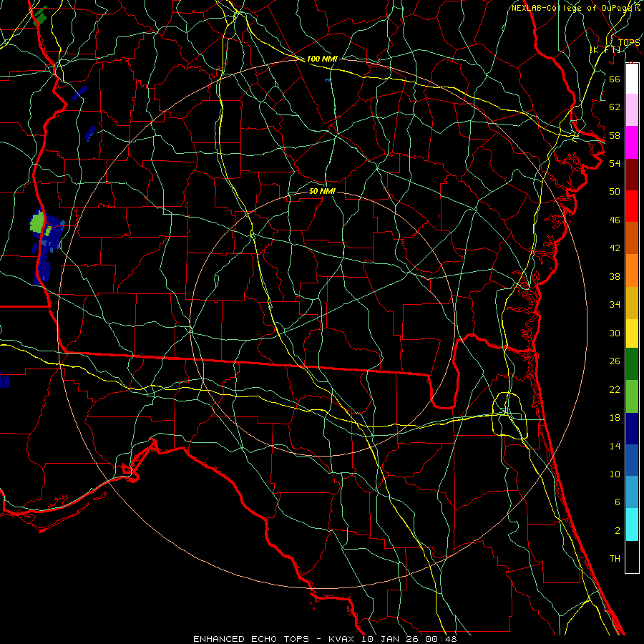644x644 pixels.
Task: Click the navy blue scale swatch
Action: pyautogui.click(x=632, y=429)
